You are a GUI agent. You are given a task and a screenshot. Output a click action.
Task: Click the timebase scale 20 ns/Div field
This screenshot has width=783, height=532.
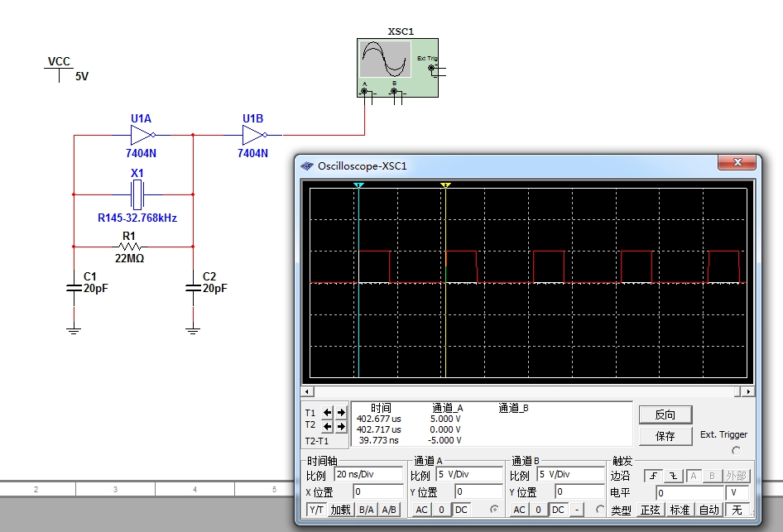tap(367, 476)
